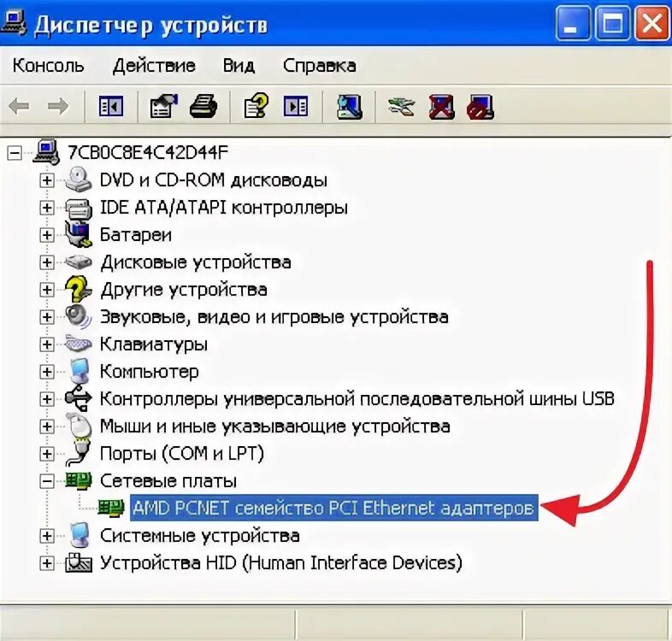Click the DVD drive disc icon
The width and height of the screenshot is (672, 641).
pyautogui.click(x=79, y=179)
